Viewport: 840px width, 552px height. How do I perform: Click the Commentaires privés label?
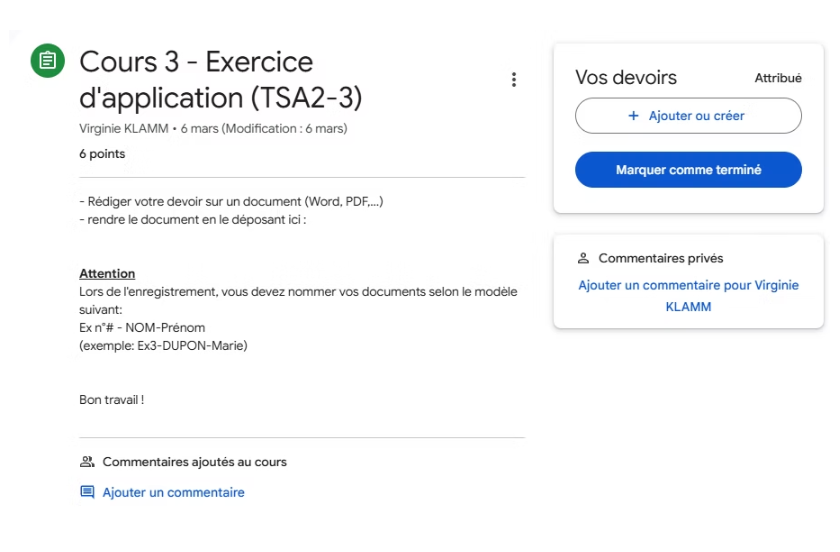coord(660,258)
